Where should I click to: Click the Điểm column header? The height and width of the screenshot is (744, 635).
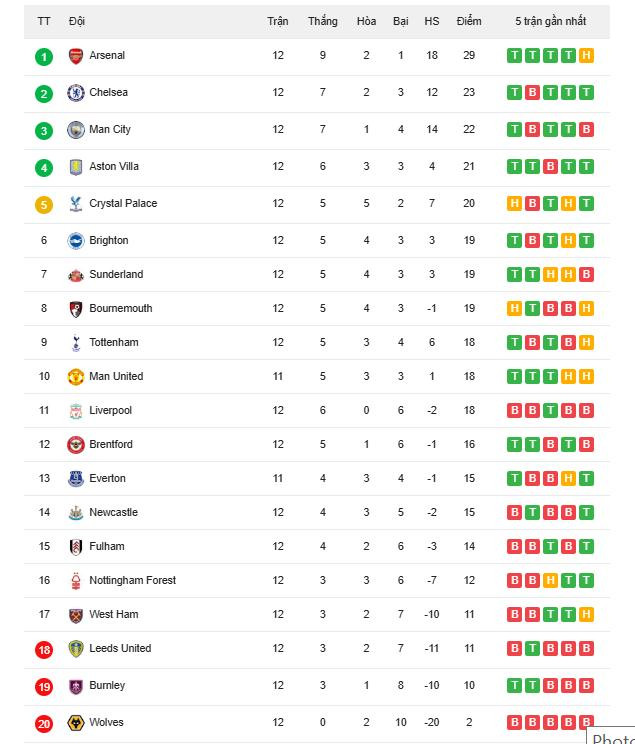pyautogui.click(x=468, y=21)
